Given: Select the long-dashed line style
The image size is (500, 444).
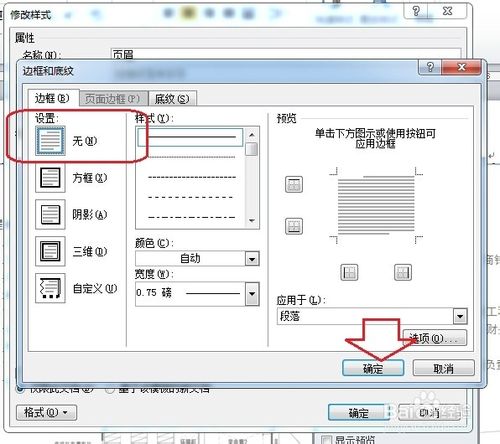Looking at the screenshot, I should 191,197.
